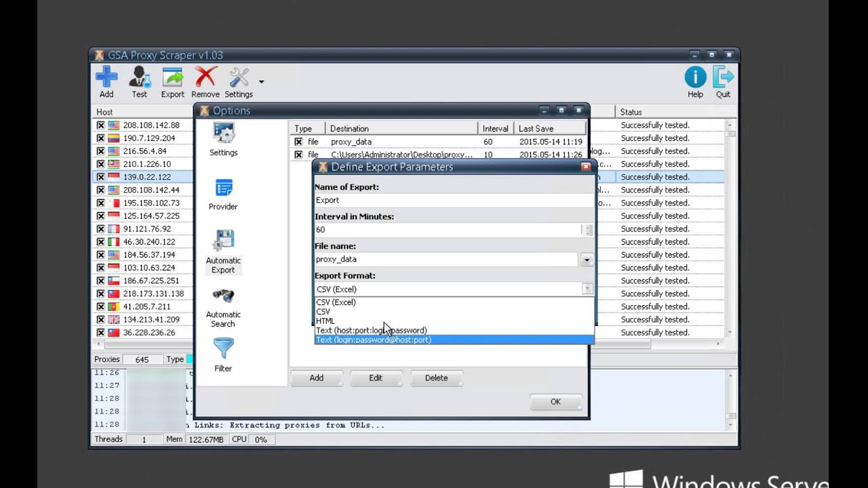Select proxy row 218.173.131.138
The image size is (868, 488).
[x=153, y=293]
